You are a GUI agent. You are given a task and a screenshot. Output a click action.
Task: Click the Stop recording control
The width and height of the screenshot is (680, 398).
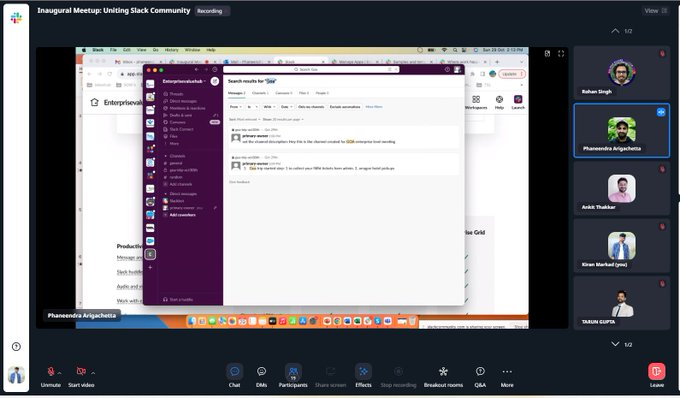[398, 375]
